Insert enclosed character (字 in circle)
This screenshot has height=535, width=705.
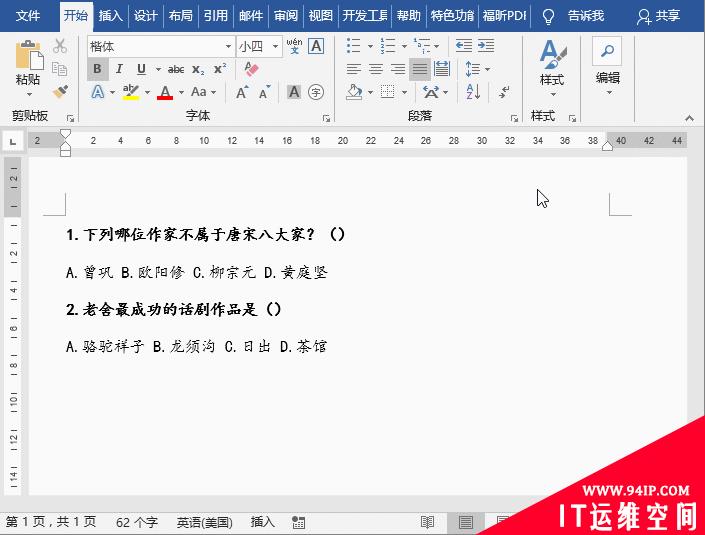coord(316,92)
